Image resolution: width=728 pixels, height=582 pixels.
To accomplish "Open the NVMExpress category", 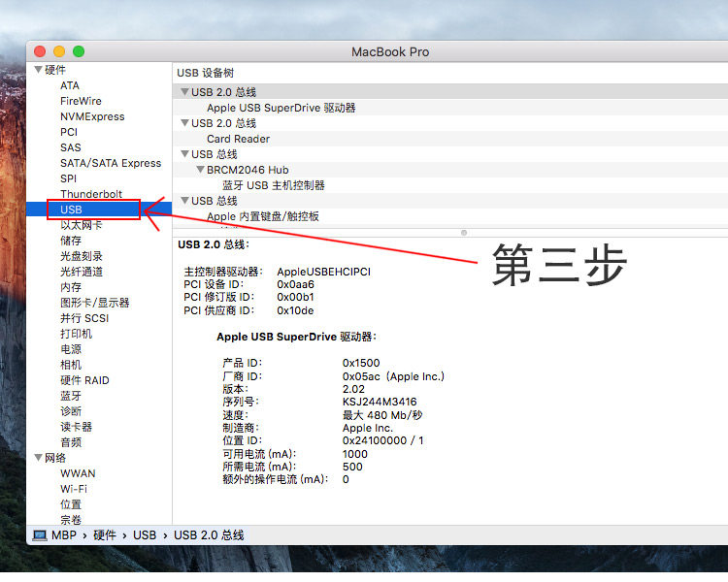I will point(92,116).
